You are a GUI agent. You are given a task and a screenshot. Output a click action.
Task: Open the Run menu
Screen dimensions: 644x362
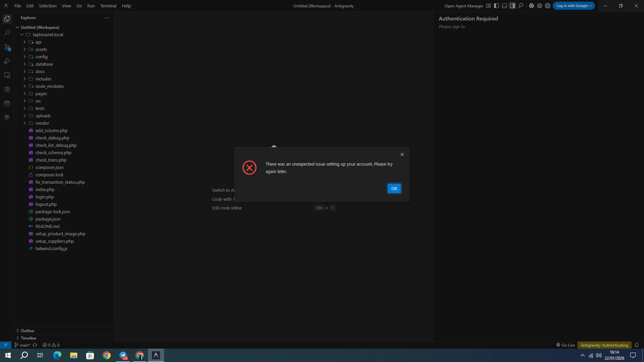click(x=91, y=6)
